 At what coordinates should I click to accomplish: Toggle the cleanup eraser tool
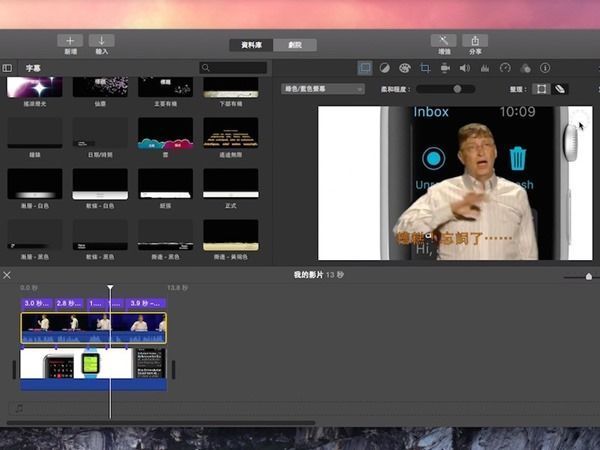tap(560, 89)
